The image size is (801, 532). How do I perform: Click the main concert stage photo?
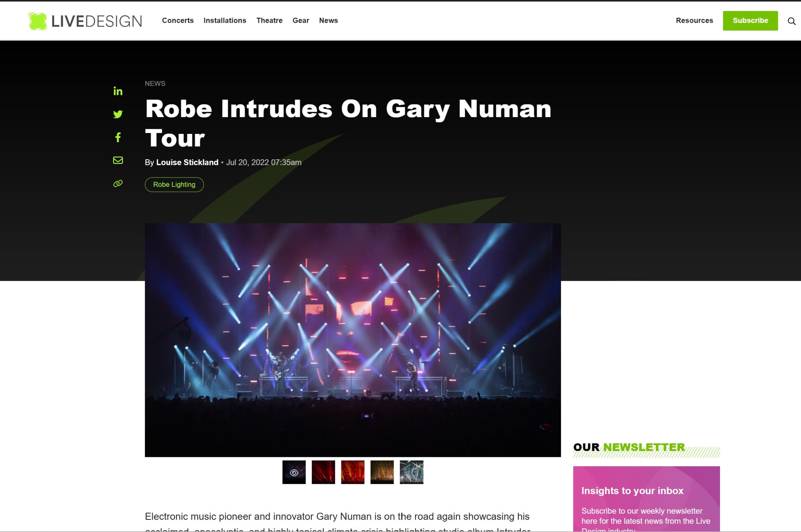tap(353, 340)
